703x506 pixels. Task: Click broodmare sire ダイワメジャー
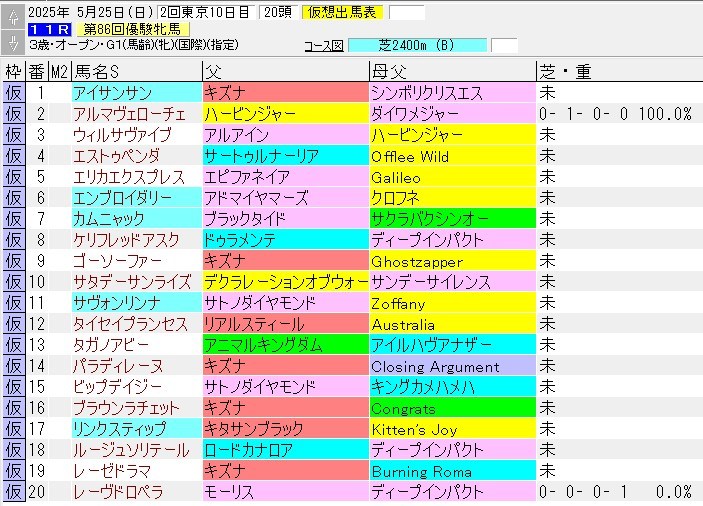coord(453,114)
